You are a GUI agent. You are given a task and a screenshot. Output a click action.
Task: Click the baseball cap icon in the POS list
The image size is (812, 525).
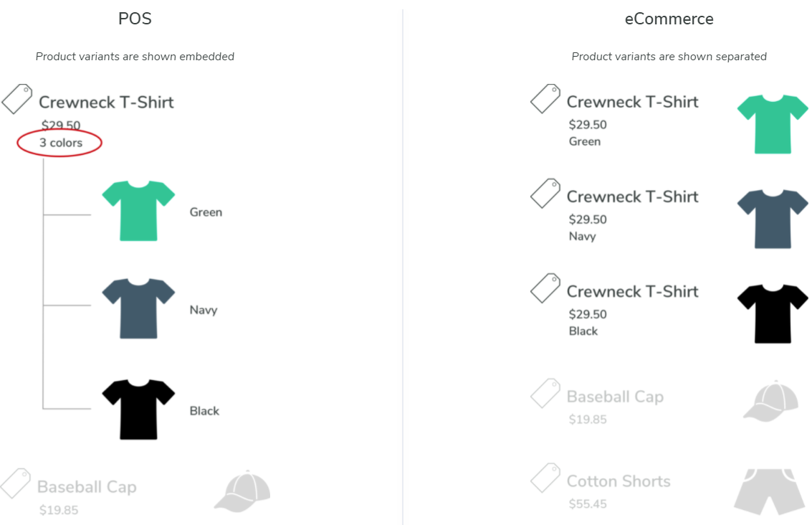(x=243, y=491)
